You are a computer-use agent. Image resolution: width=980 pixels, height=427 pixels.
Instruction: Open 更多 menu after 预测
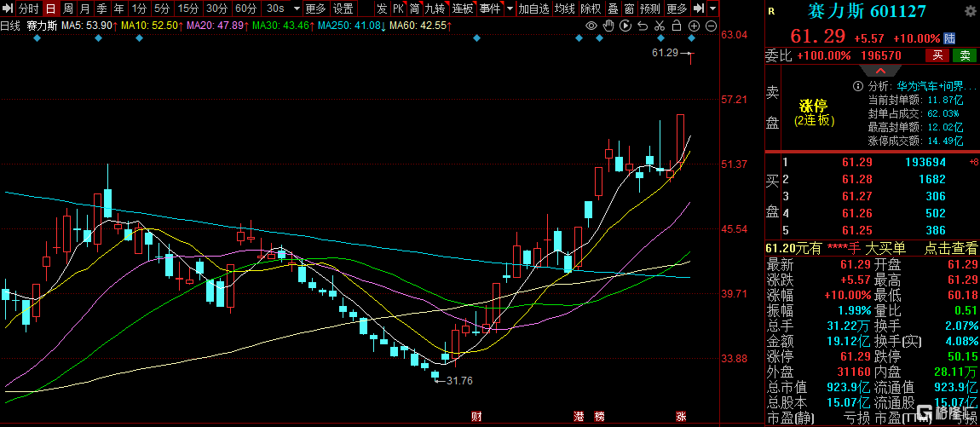(x=677, y=9)
